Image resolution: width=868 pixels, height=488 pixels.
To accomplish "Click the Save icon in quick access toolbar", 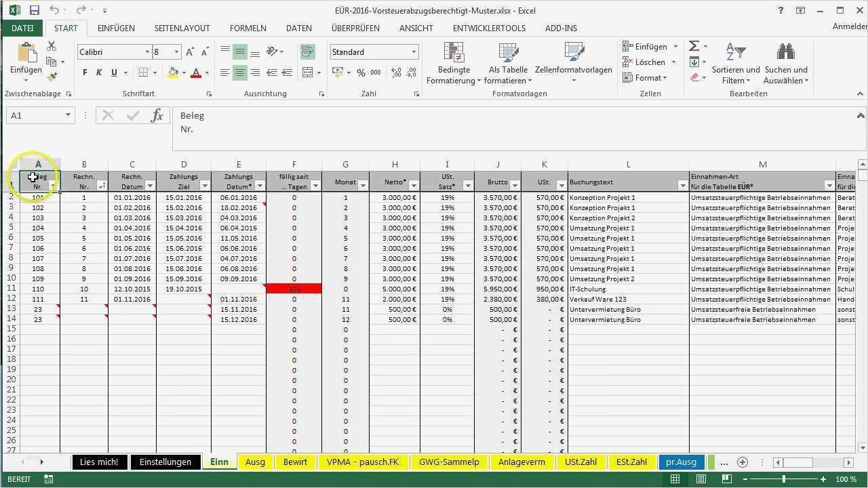I will 33,9.
